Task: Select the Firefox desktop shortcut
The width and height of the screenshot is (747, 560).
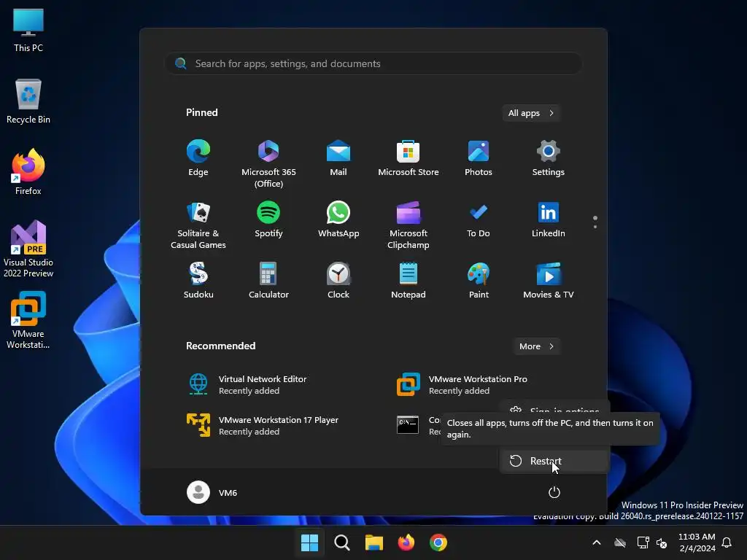Action: tap(28, 172)
